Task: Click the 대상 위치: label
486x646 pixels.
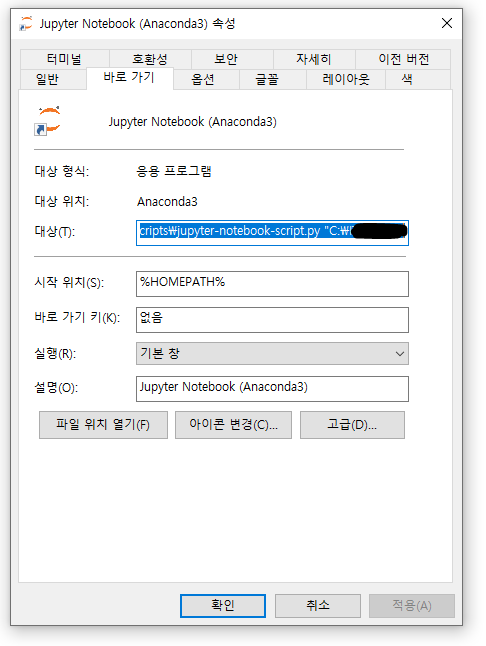Action: pyautogui.click(x=62, y=201)
